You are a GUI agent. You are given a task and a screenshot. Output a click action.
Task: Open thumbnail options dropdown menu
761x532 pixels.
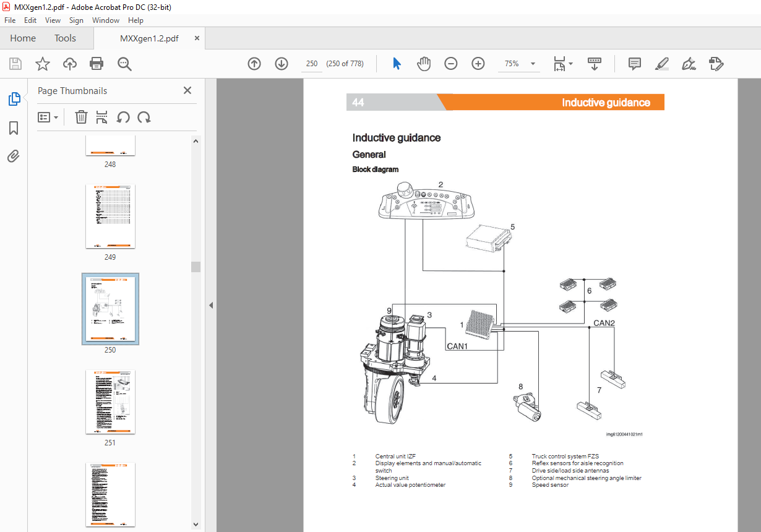[48, 117]
